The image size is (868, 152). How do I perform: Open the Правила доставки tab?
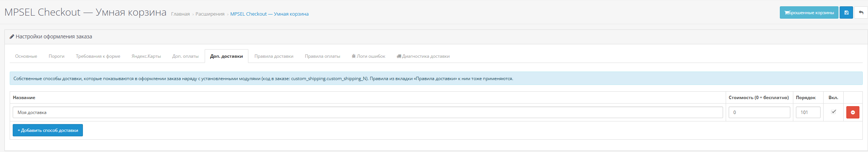(x=274, y=56)
